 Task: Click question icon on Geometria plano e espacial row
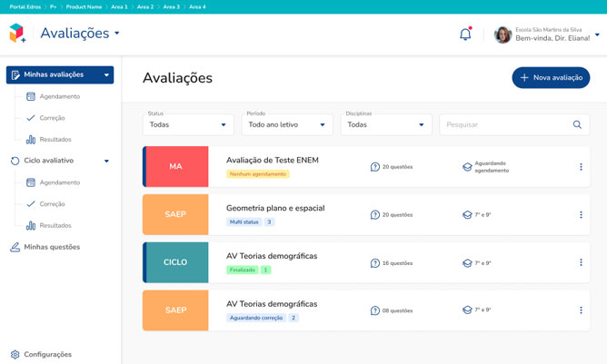374,215
